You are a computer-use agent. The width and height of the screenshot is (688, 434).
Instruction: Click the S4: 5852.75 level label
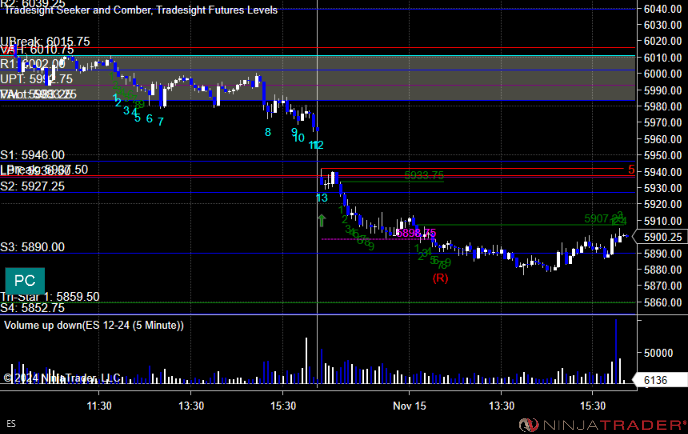point(32,308)
